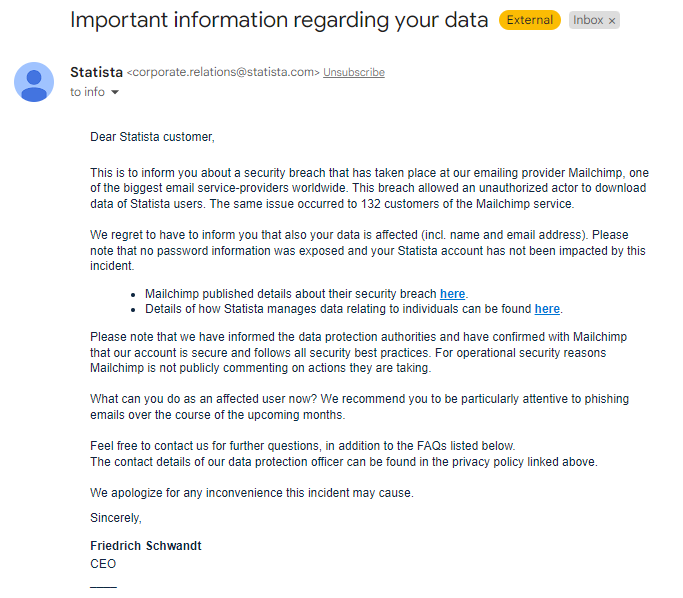
Task: Click the "Dear Statista customer" greeting line
Action: pos(152,137)
